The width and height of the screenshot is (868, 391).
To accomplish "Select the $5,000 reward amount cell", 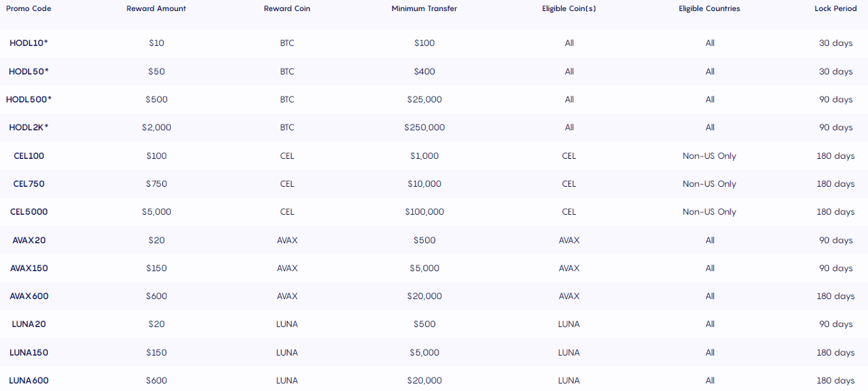I will point(156,212).
